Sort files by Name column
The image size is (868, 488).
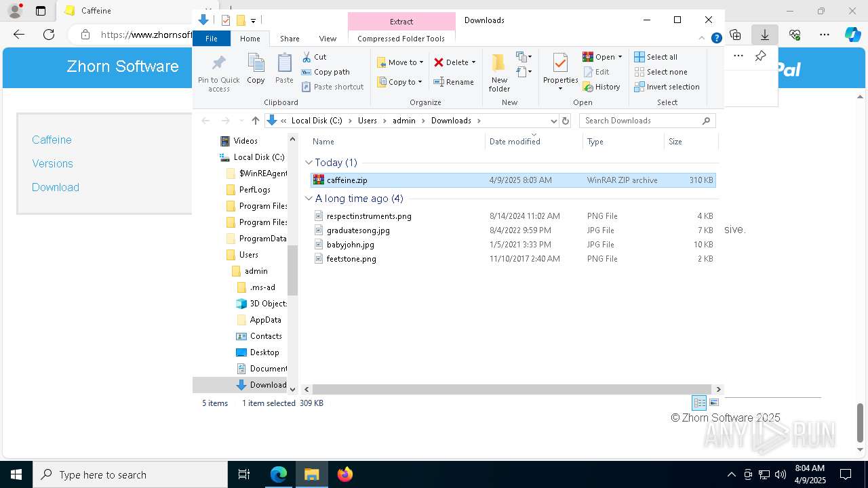(x=397, y=141)
